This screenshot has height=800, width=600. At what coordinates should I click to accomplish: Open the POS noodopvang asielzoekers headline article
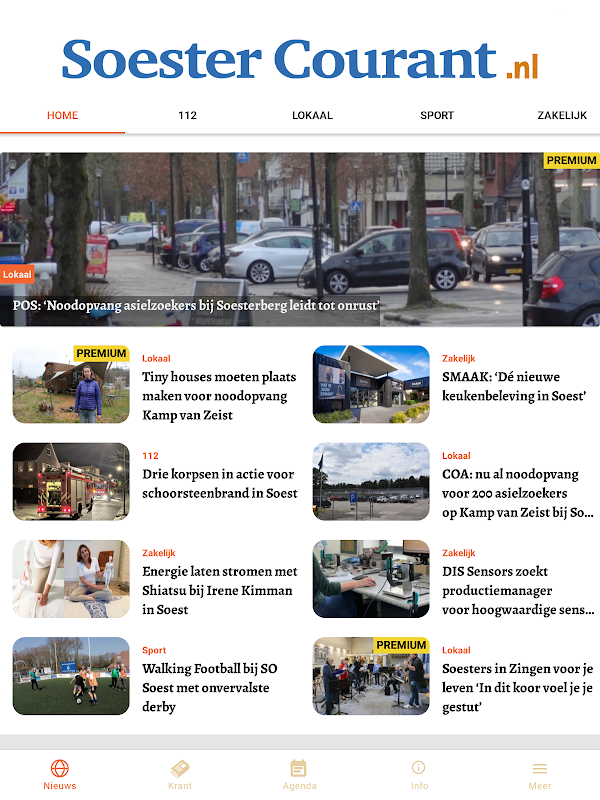coord(196,306)
